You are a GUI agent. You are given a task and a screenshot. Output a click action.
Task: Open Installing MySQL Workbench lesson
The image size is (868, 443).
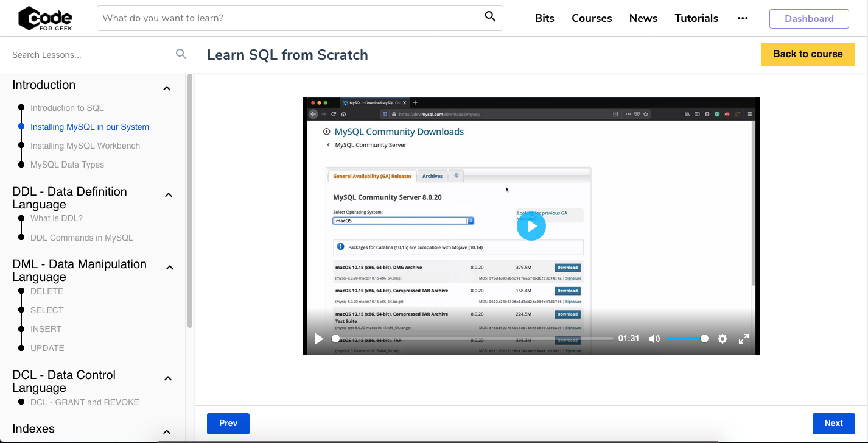tap(85, 146)
